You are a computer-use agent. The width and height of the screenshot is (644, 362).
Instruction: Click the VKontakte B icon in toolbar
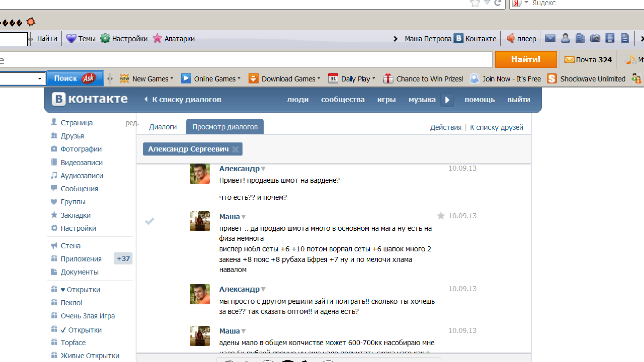pos(459,39)
